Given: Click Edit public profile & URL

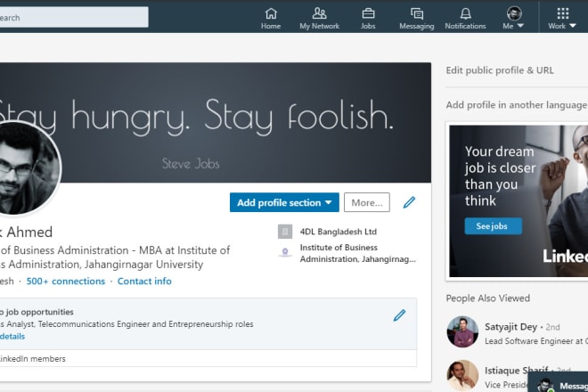Looking at the screenshot, I should tap(500, 70).
